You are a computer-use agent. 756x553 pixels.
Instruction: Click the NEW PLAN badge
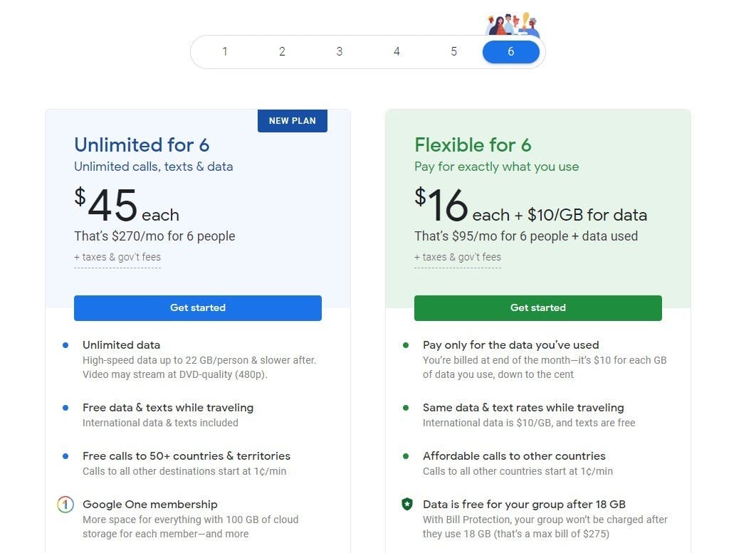(292, 120)
